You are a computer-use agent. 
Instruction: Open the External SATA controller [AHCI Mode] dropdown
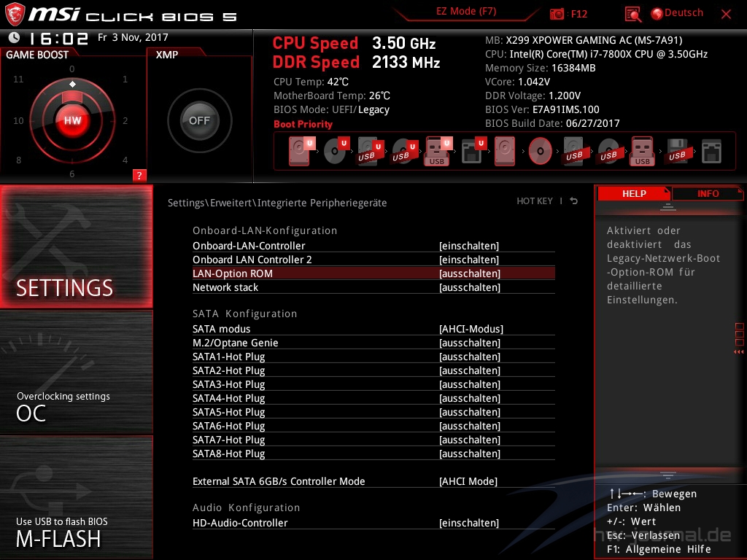(x=468, y=481)
